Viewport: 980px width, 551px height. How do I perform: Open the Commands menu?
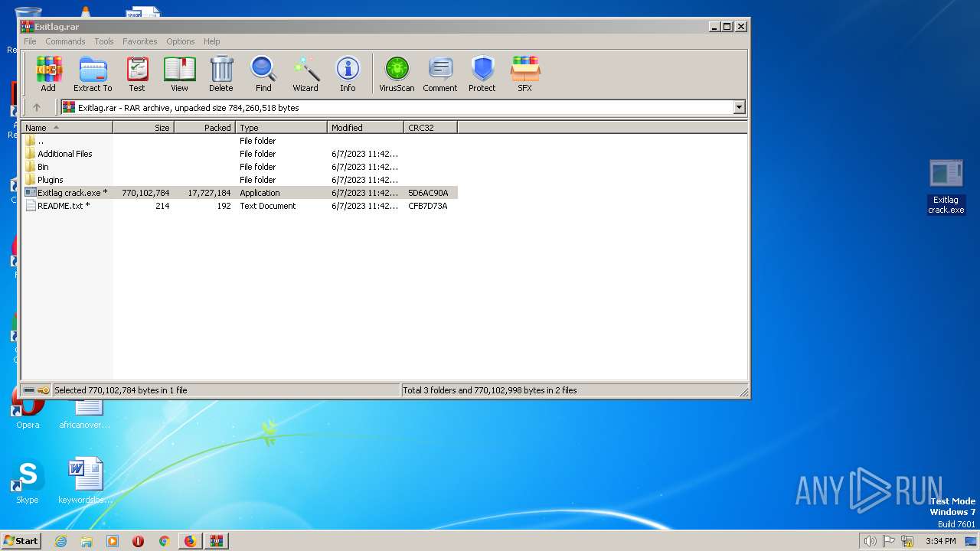coord(65,41)
